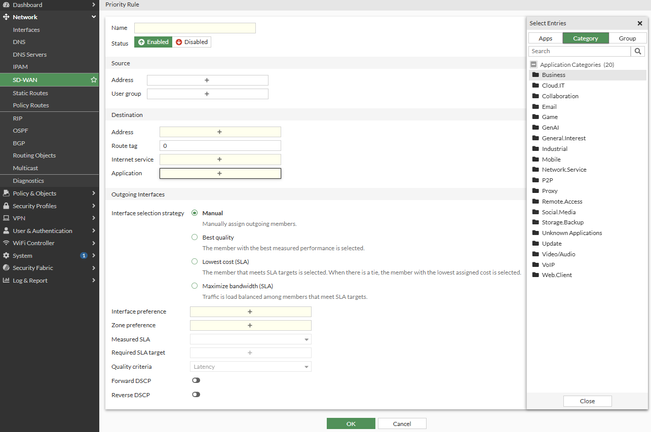
Task: Click the System notification badge
Action: (83, 256)
